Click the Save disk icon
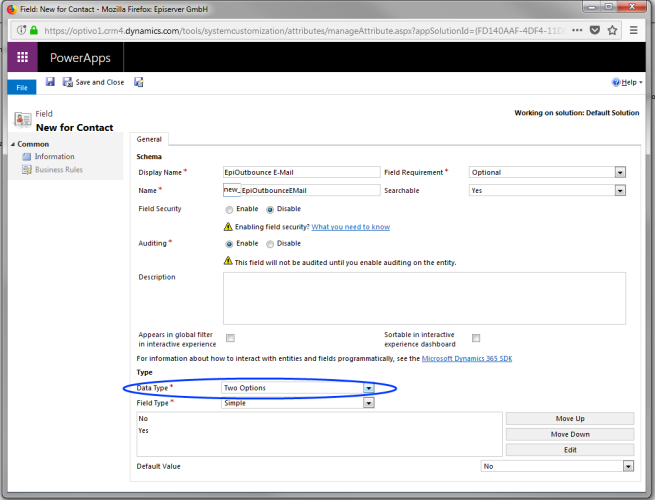The image size is (655, 500). (50, 82)
